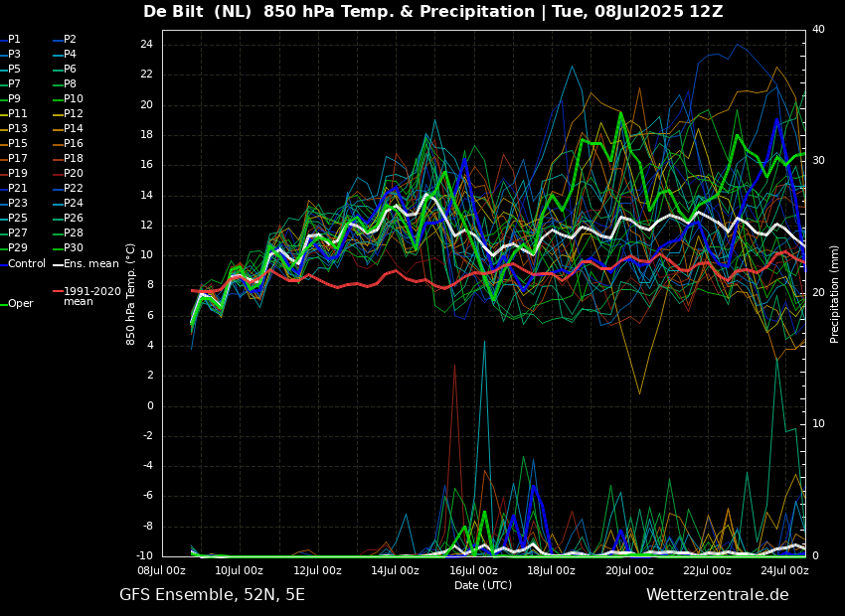Choose legend member P27
This screenshot has height=616, width=845.
pyautogui.click(x=14, y=232)
